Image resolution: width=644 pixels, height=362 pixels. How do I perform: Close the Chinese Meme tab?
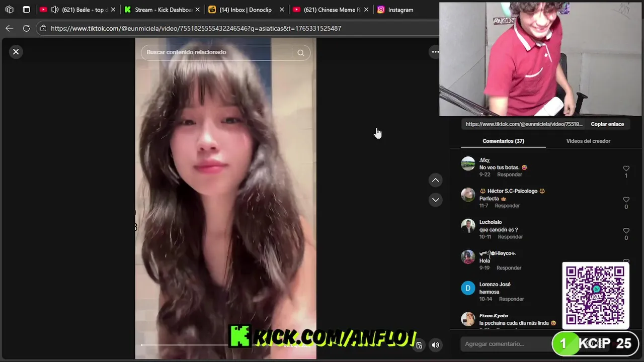(x=366, y=10)
